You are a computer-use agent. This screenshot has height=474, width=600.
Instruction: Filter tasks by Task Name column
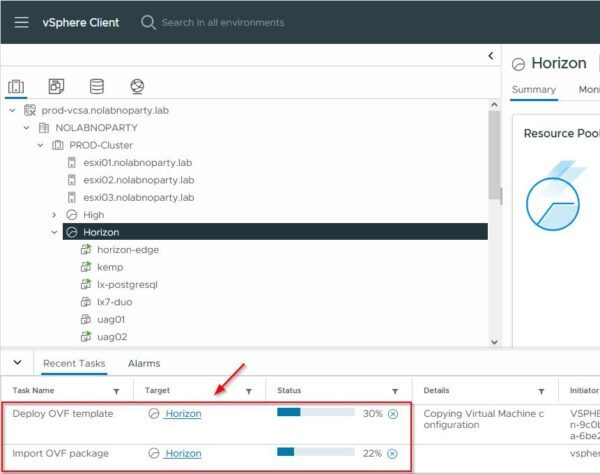[116, 391]
